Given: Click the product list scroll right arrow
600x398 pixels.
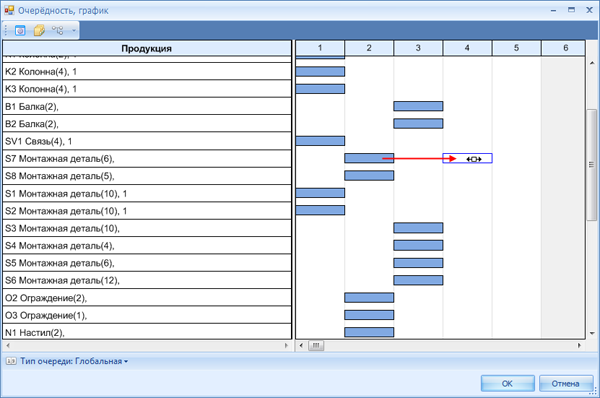Looking at the screenshot, I should (x=286, y=346).
